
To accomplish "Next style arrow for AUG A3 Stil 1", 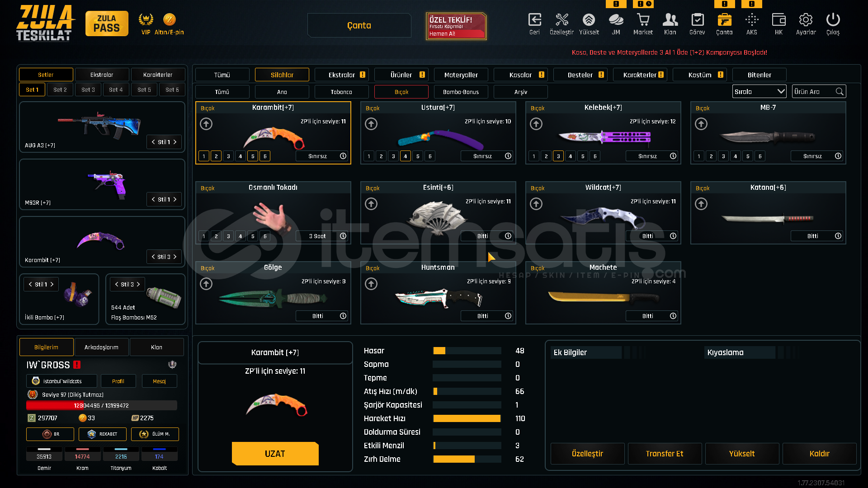I will [175, 142].
